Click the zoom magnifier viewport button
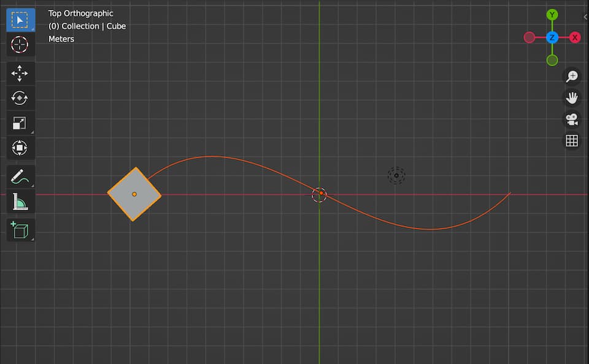Viewport: 589px width, 364px height. tap(572, 77)
